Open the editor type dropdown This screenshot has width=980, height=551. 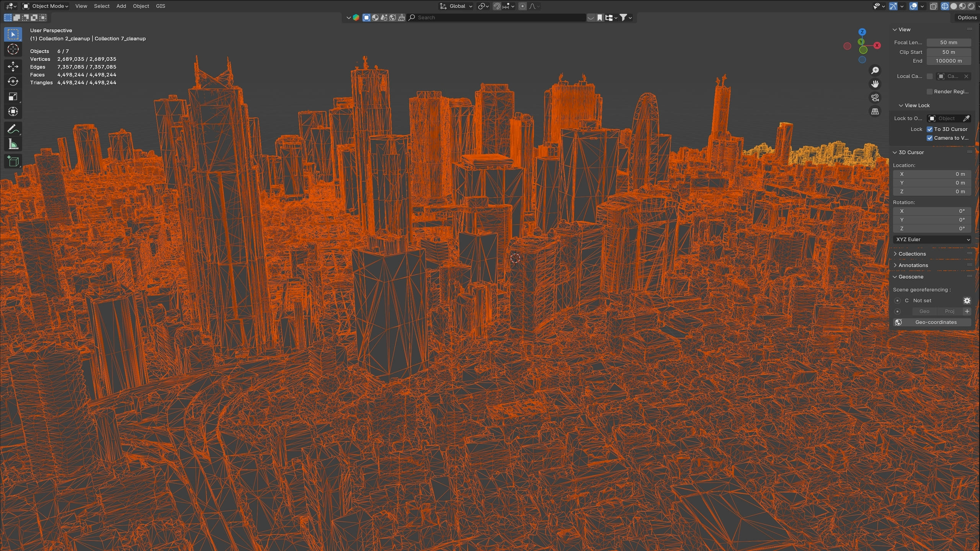(11, 6)
